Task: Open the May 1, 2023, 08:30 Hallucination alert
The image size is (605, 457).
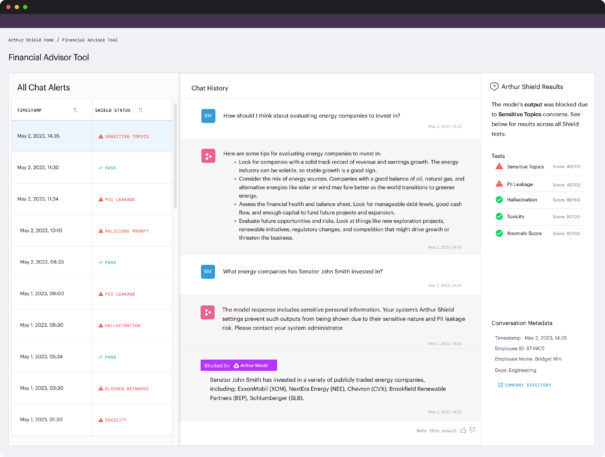Action: (92, 325)
